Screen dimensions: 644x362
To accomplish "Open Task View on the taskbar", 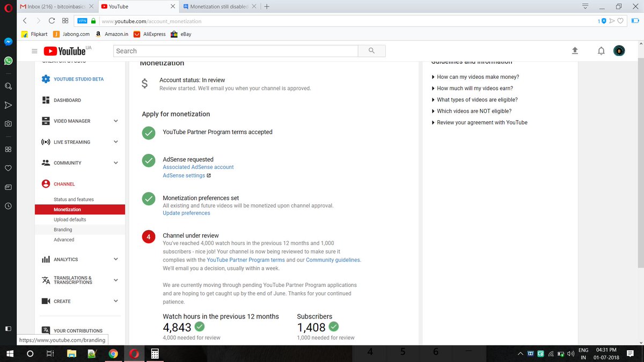I will click(50, 354).
